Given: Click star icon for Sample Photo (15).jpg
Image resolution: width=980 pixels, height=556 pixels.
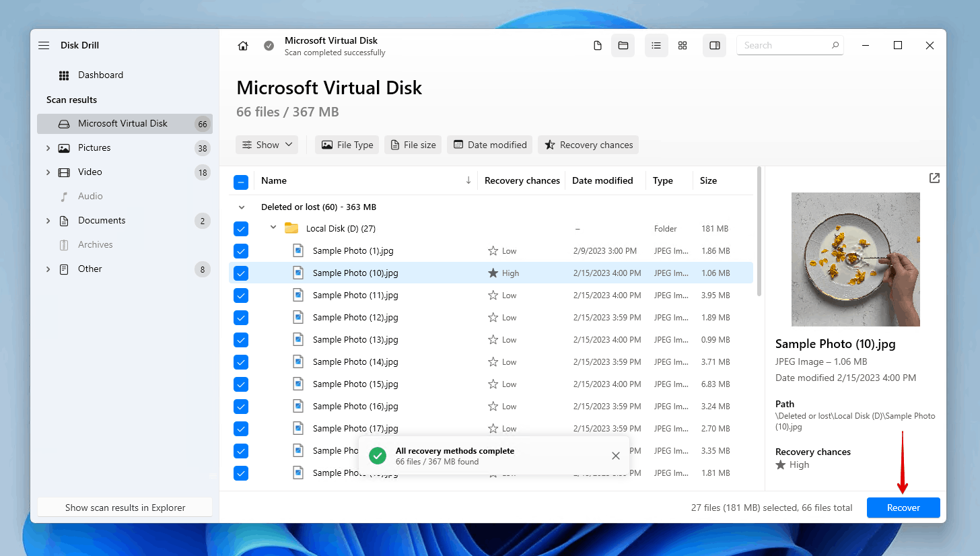Looking at the screenshot, I should point(493,384).
